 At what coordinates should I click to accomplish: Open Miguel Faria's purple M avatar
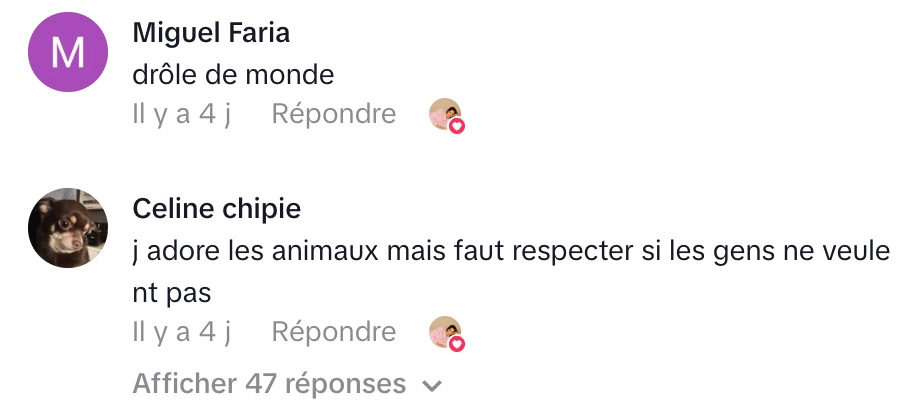point(67,55)
